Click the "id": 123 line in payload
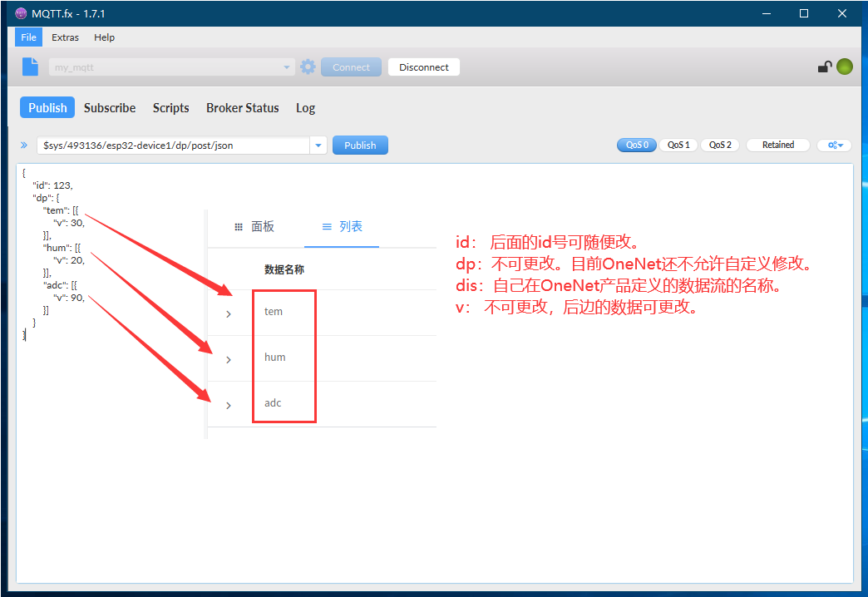 point(52,185)
